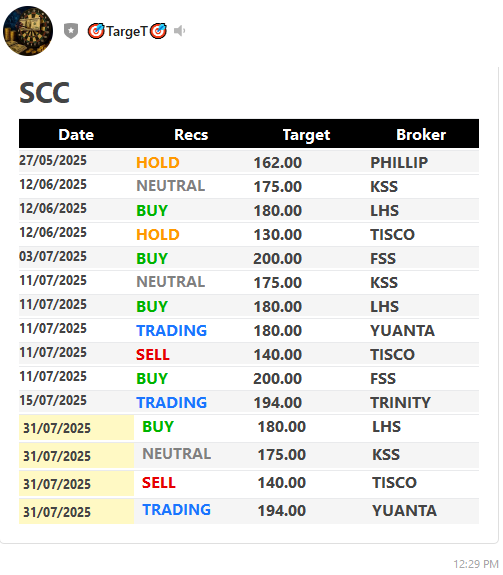503x575 pixels.
Task: Click the Recs column header
Action: 191,135
